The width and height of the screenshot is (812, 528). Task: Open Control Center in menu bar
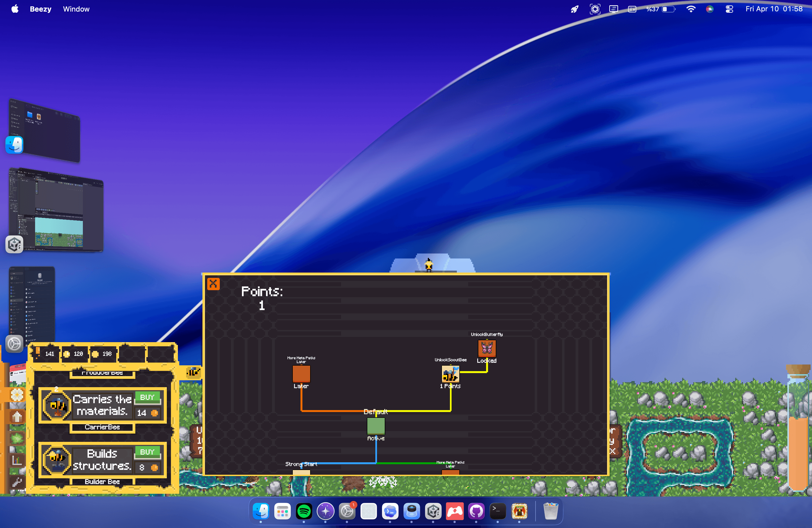coord(729,9)
